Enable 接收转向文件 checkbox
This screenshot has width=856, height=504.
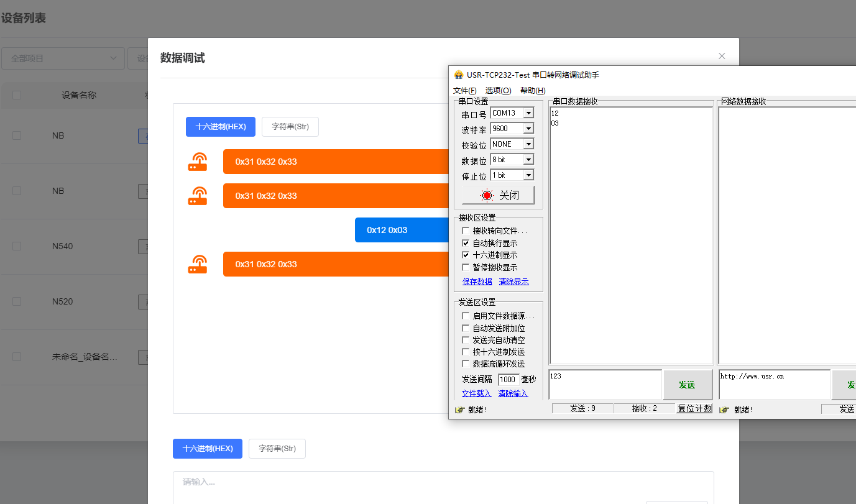tap(466, 231)
